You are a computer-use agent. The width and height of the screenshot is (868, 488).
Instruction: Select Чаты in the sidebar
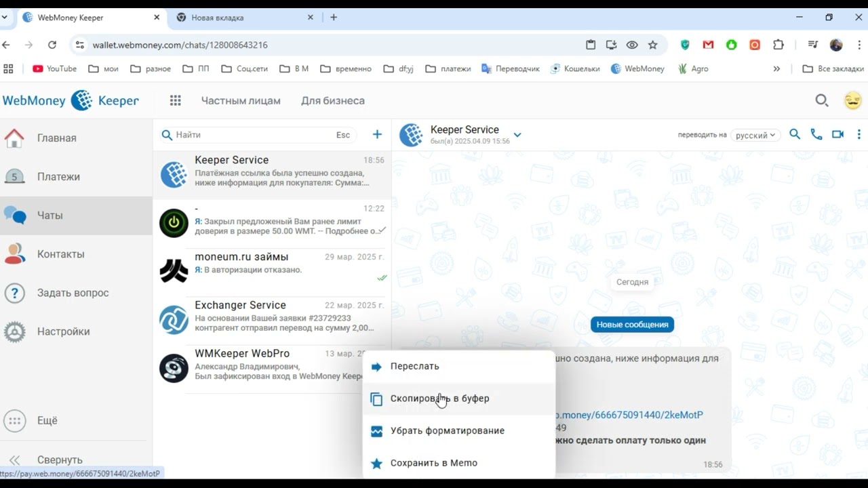[x=76, y=215]
